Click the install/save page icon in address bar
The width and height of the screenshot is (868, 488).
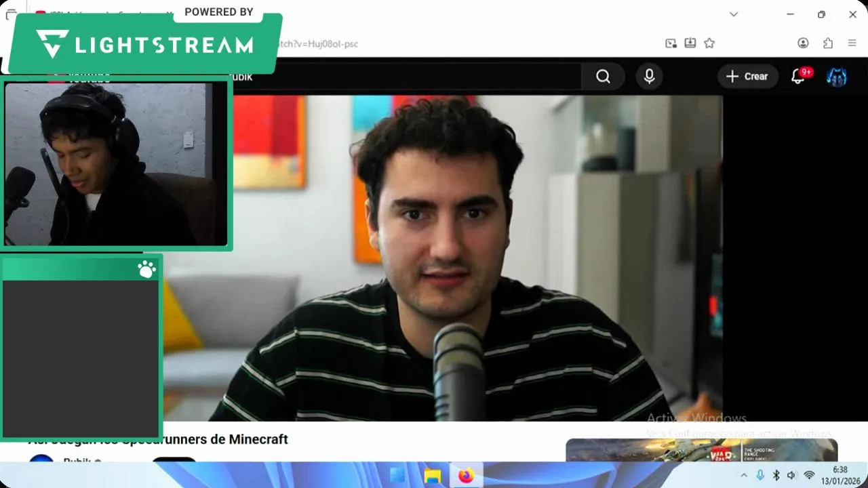pyautogui.click(x=690, y=43)
